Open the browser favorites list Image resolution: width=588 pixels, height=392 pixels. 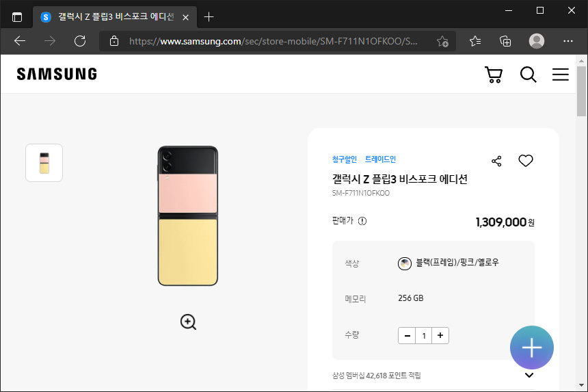[475, 41]
